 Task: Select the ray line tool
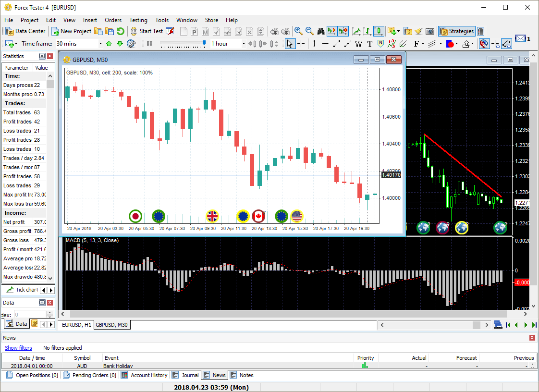pos(347,44)
